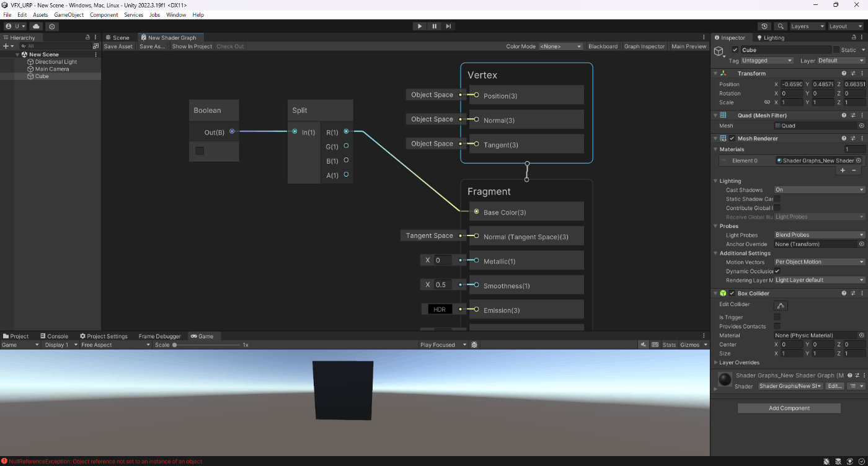Enable the Static checkbox
The image size is (868, 466).
(x=836, y=50)
